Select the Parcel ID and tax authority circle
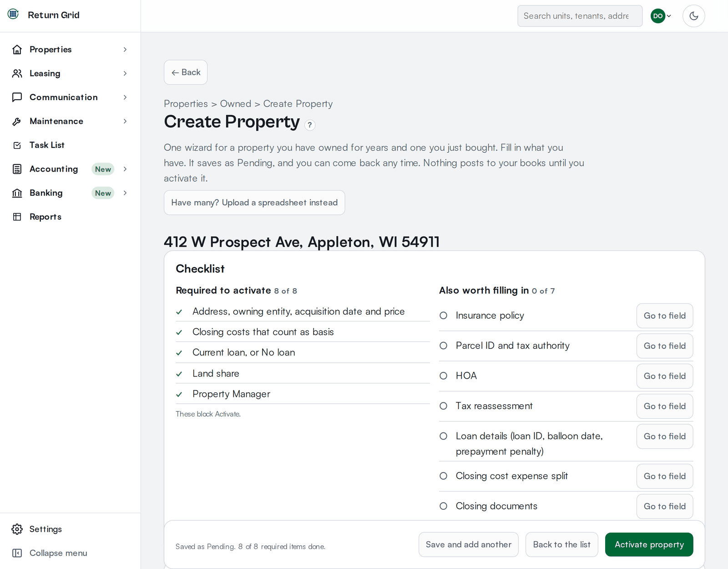 point(444,345)
